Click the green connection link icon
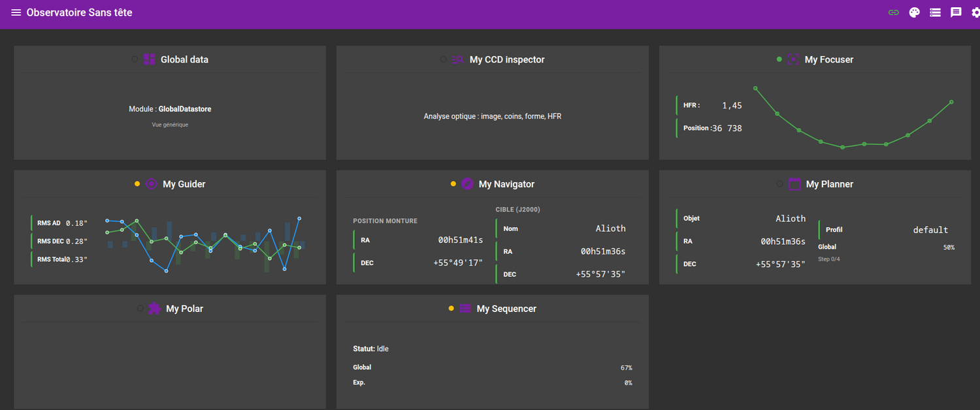 (x=894, y=12)
